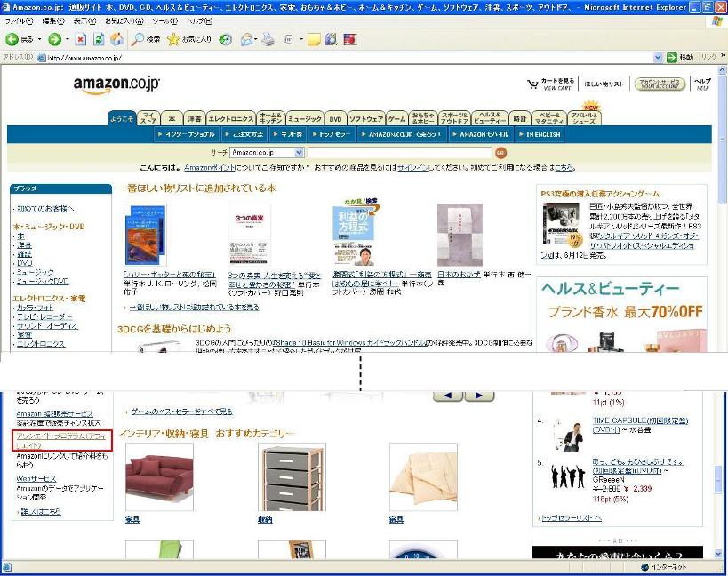
Task: Click the previous arrow in game bestsellers carousel
Action: 448,396
